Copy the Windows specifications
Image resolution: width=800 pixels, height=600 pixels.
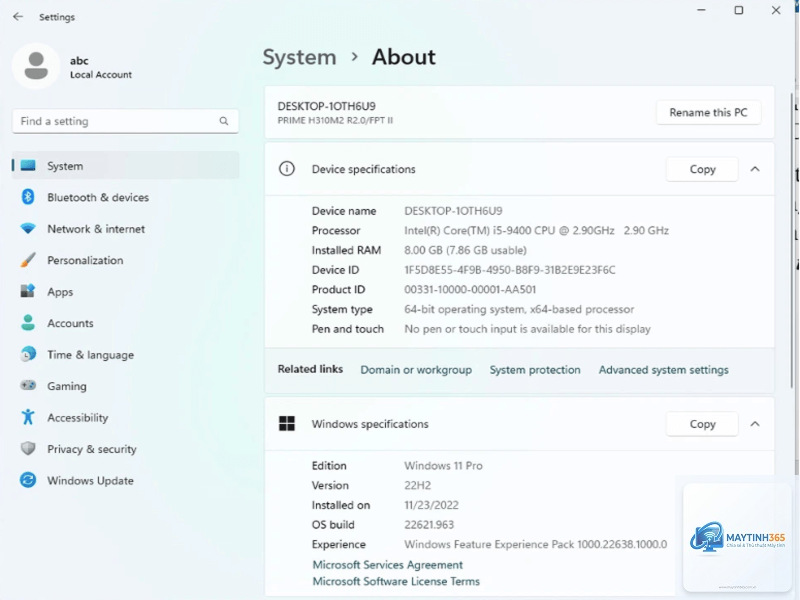click(702, 424)
